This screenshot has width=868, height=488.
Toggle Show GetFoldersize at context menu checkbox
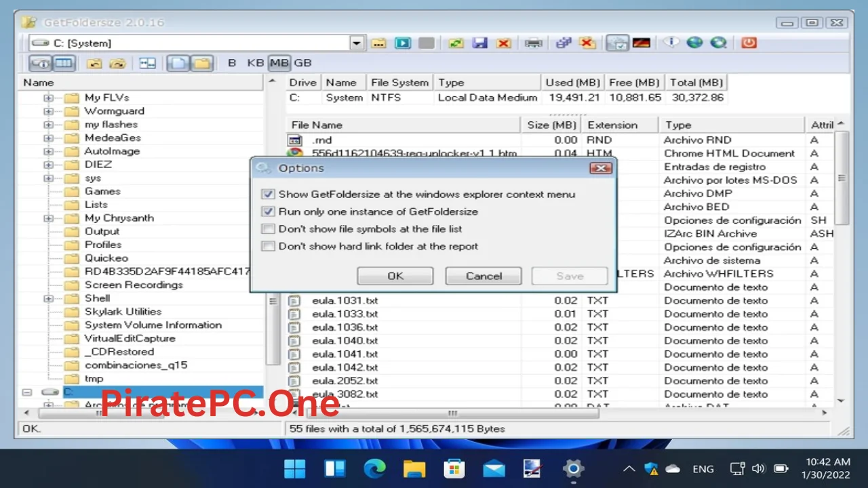pyautogui.click(x=268, y=195)
